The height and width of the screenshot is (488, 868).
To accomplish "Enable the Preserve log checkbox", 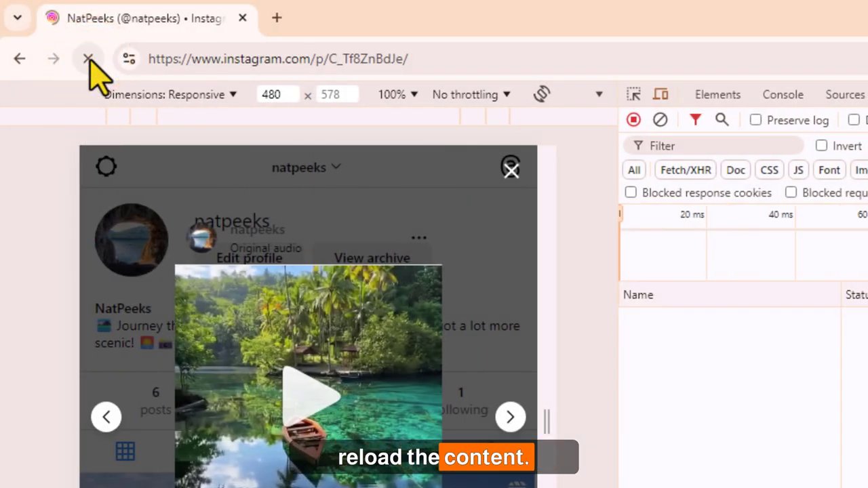I will tap(755, 120).
